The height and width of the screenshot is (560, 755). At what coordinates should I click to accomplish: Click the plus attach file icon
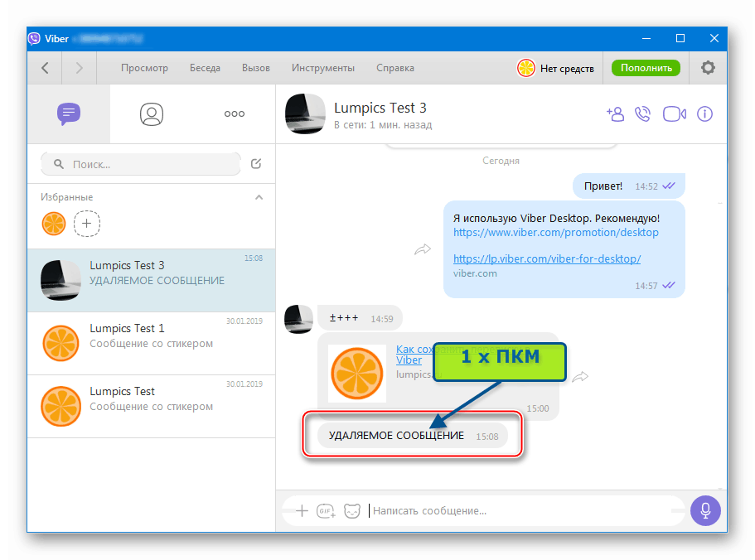302,511
